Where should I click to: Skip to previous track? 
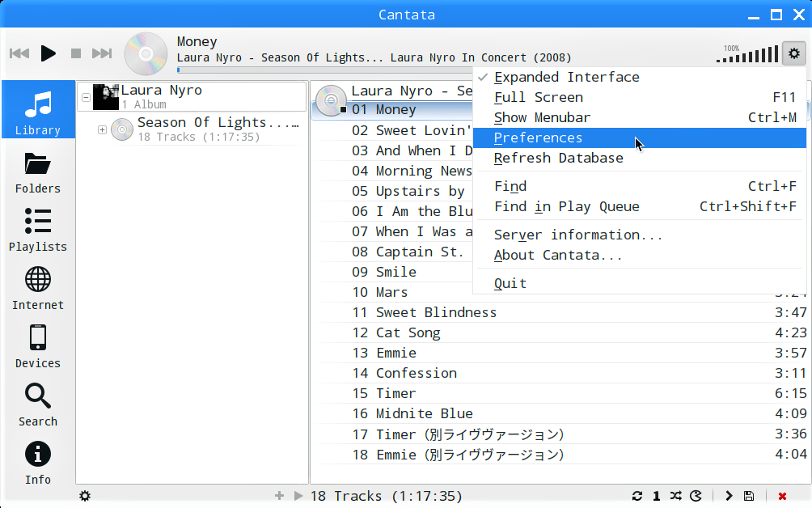[x=19, y=53]
